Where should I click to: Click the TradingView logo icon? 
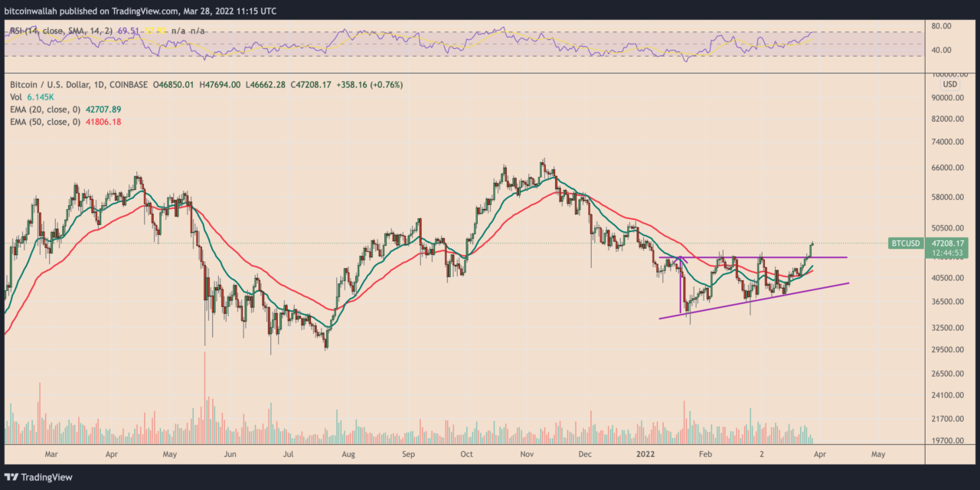coord(10,477)
